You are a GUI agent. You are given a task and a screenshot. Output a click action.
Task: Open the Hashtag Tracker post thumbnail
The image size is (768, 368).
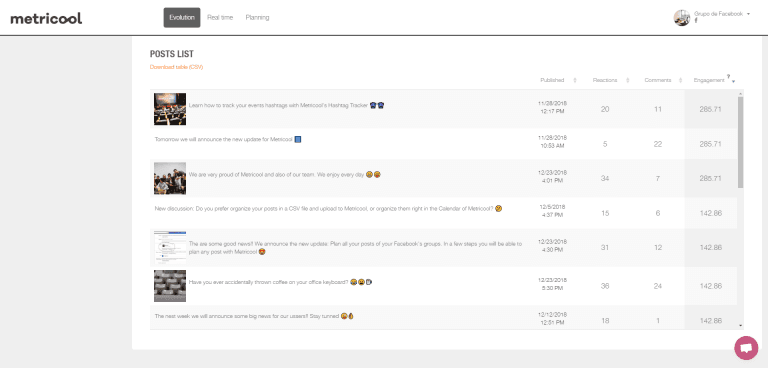[x=170, y=109]
